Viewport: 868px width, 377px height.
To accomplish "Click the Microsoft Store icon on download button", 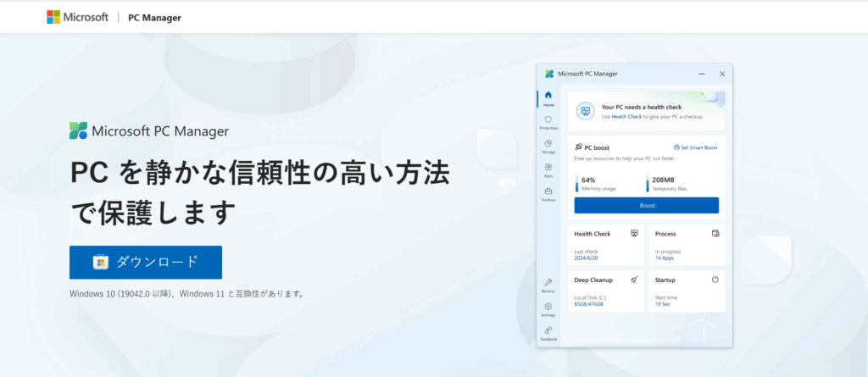I will pos(100,262).
